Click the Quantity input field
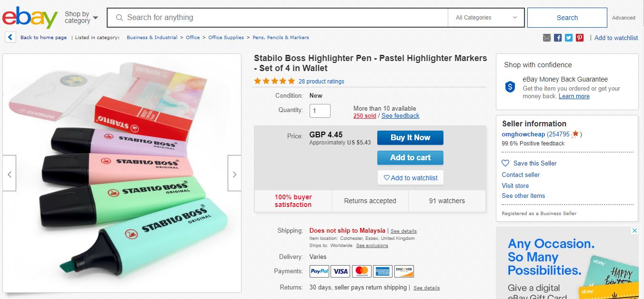The image size is (644, 299). 320,111
